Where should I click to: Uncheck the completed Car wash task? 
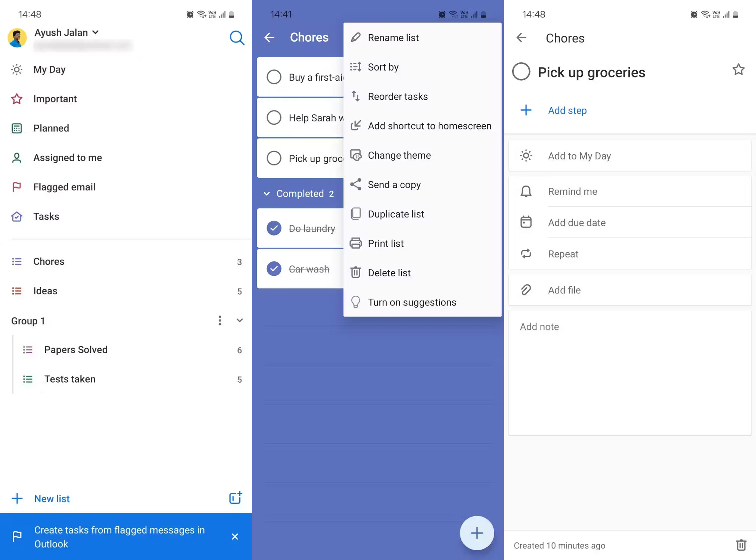coord(274,268)
